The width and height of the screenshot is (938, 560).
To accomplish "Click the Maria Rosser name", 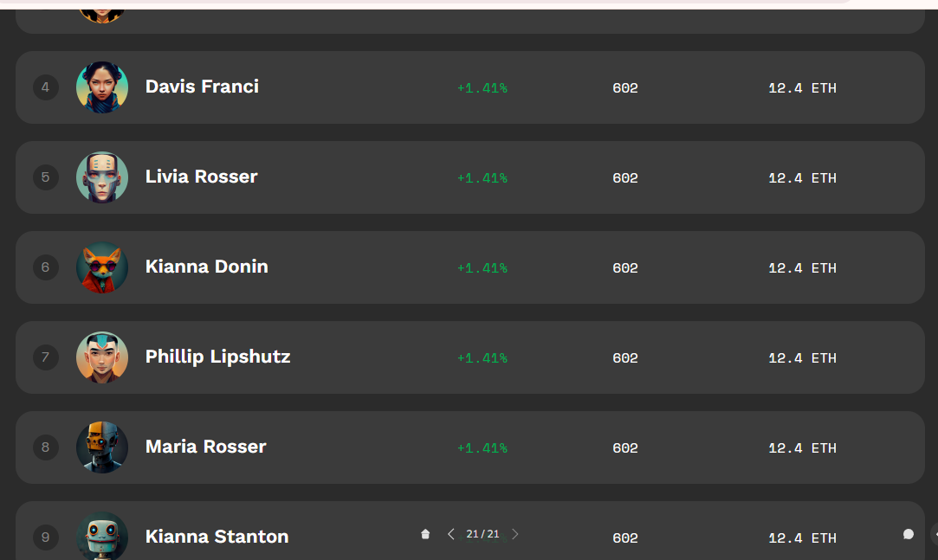I will [x=206, y=447].
